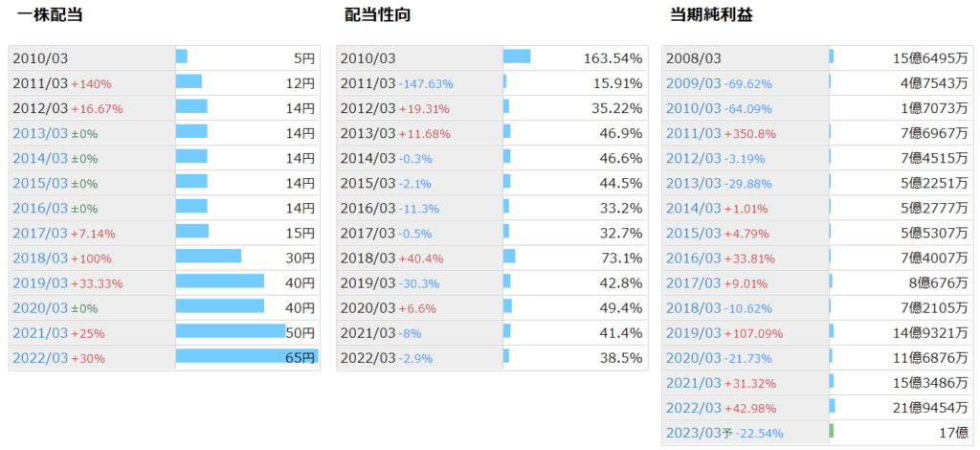
Task: Open the 2009/03 link in 当期純利益 table
Action: point(694,83)
